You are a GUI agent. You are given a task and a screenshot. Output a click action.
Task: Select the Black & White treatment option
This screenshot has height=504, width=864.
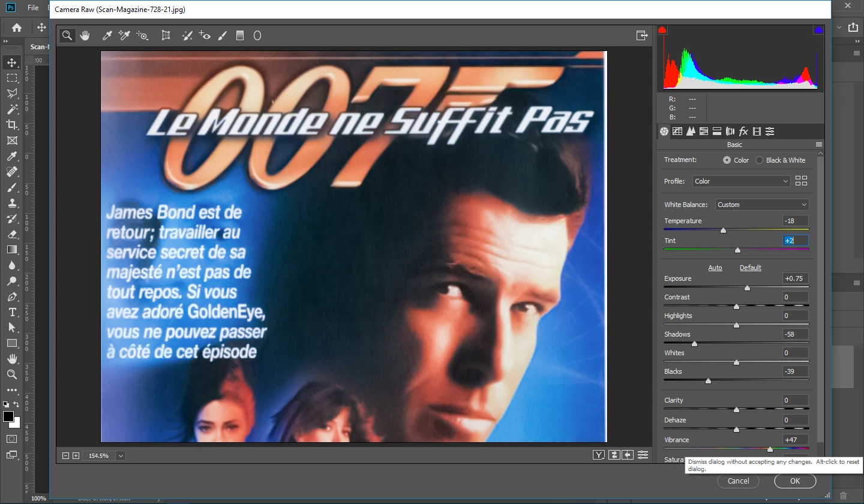(x=760, y=160)
